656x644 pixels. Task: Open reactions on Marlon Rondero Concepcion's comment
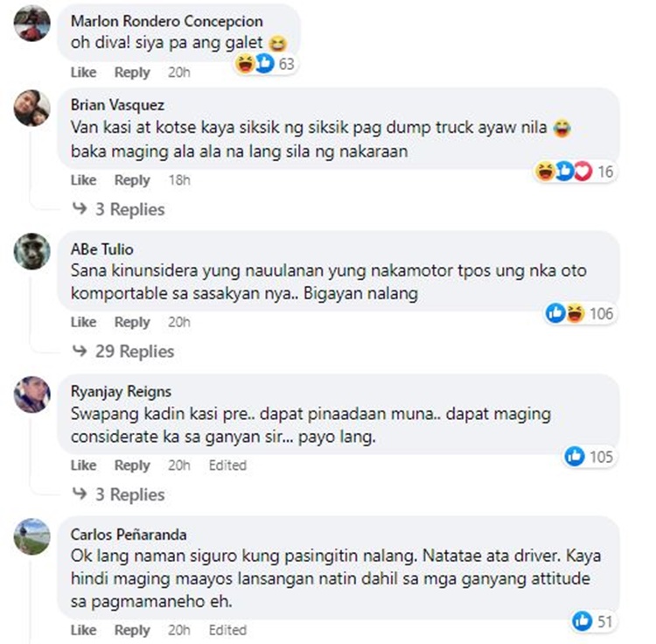[x=265, y=64]
